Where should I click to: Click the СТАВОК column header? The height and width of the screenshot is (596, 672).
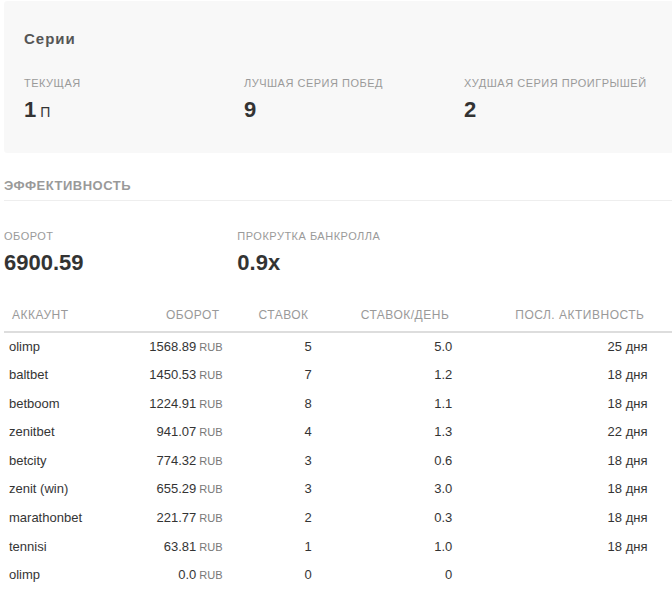point(283,315)
